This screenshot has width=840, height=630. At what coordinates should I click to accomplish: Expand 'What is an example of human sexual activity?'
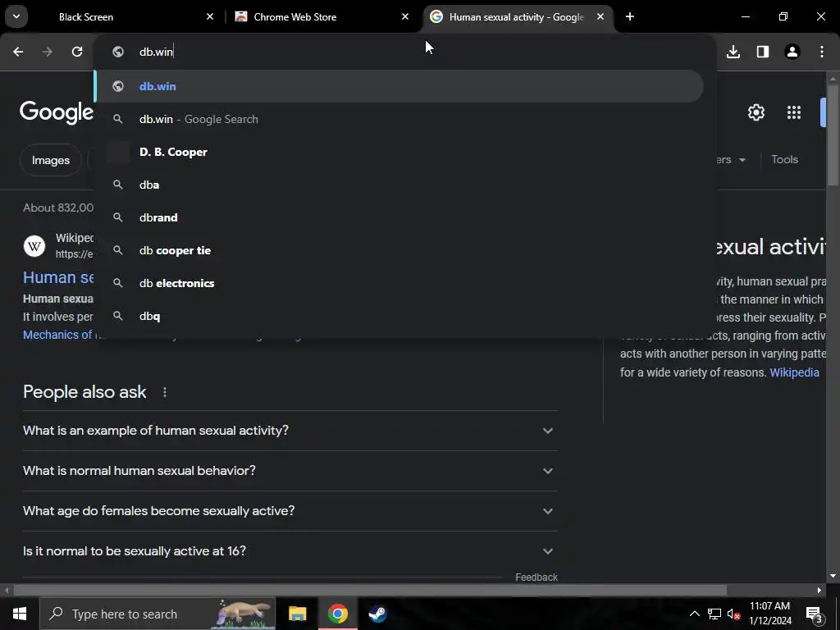click(290, 430)
